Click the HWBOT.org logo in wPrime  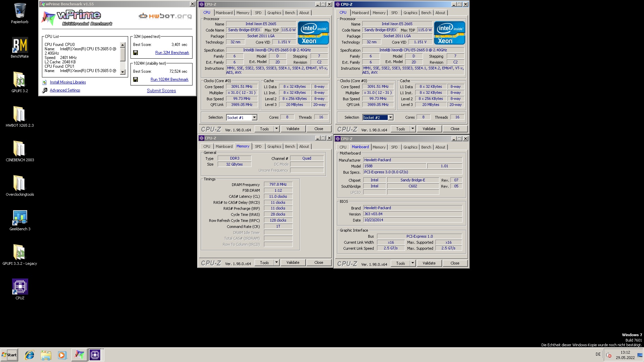(x=165, y=16)
